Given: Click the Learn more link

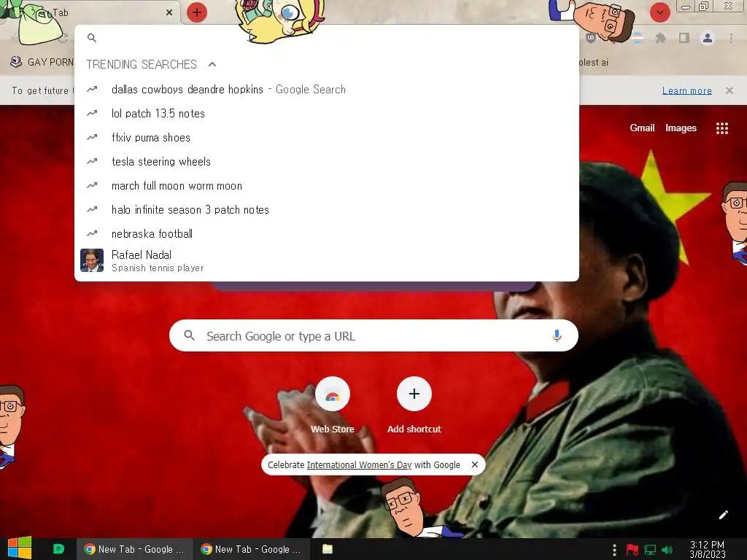Looking at the screenshot, I should click(687, 90).
